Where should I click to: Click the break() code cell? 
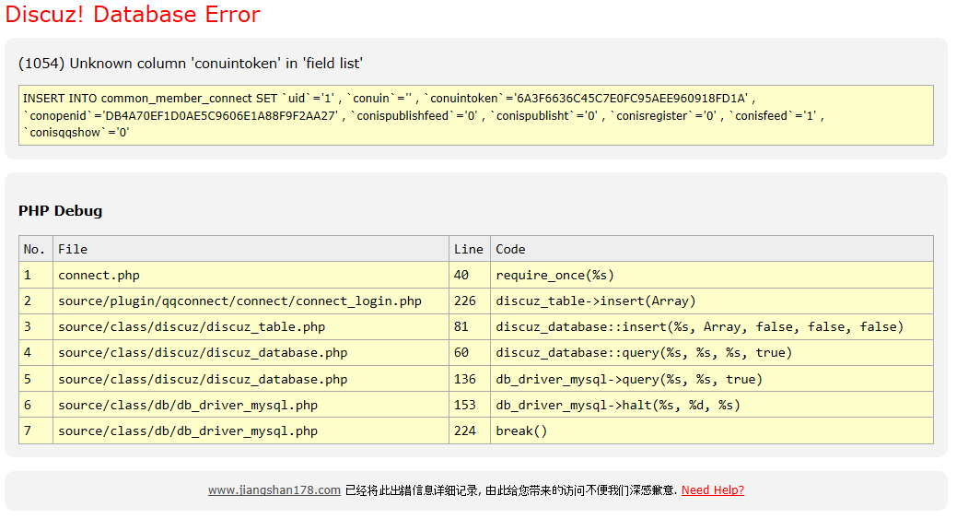click(521, 431)
